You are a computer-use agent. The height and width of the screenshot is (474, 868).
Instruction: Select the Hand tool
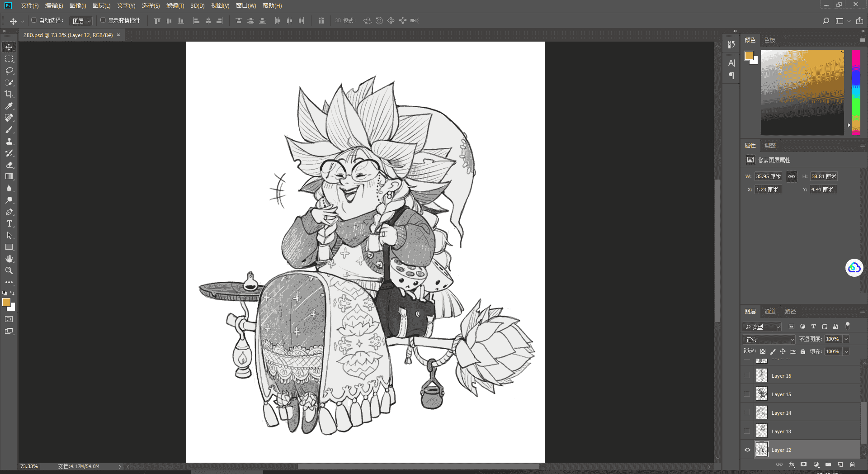pos(9,259)
